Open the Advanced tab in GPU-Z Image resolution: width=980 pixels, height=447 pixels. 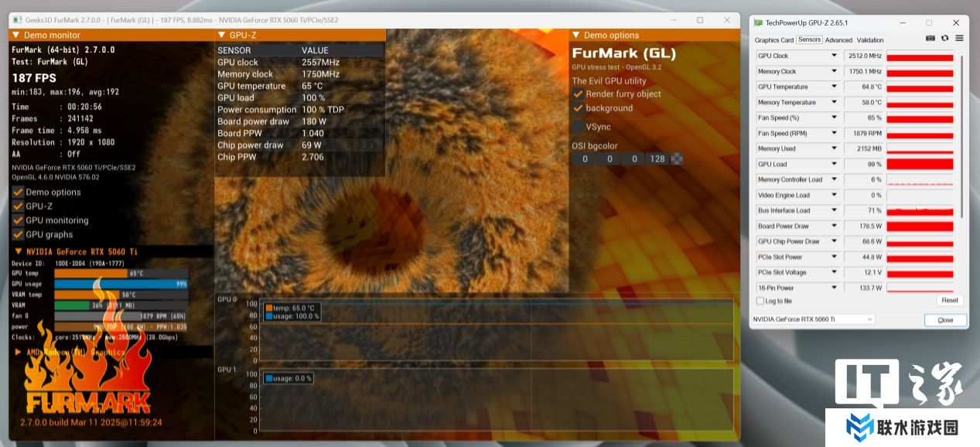[x=838, y=40]
